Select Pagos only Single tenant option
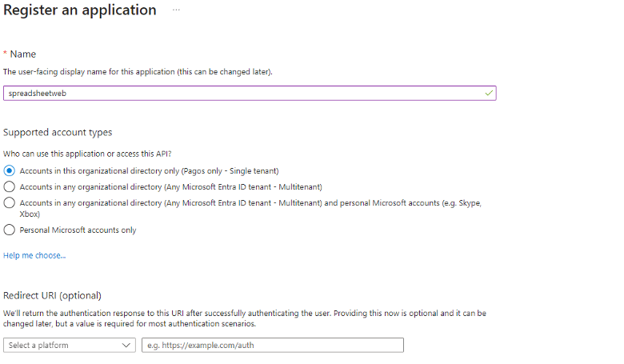The width and height of the screenshot is (624, 364). click(x=10, y=170)
